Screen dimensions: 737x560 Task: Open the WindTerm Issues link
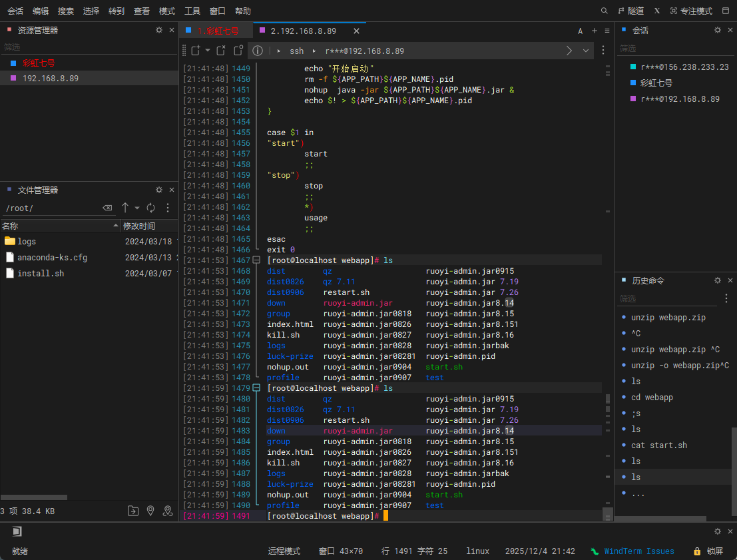[638, 551]
